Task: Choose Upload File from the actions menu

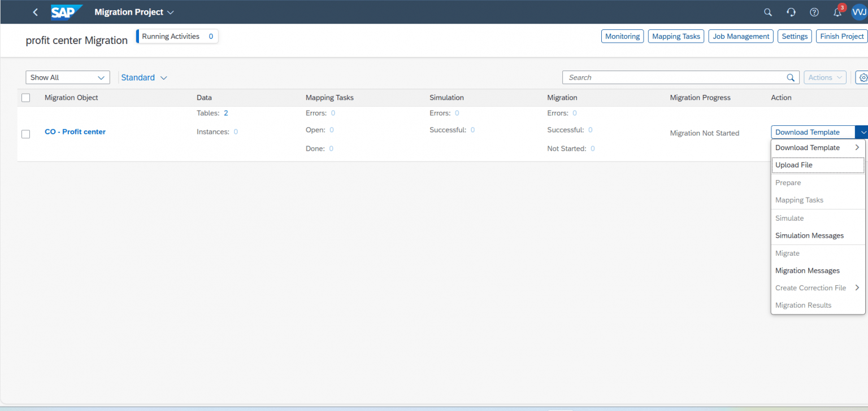Action: click(794, 165)
